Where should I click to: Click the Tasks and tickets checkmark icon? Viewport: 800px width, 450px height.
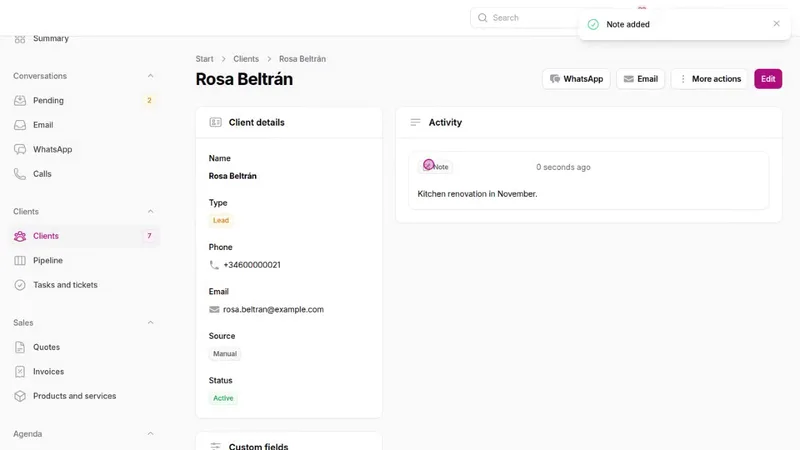tap(20, 285)
